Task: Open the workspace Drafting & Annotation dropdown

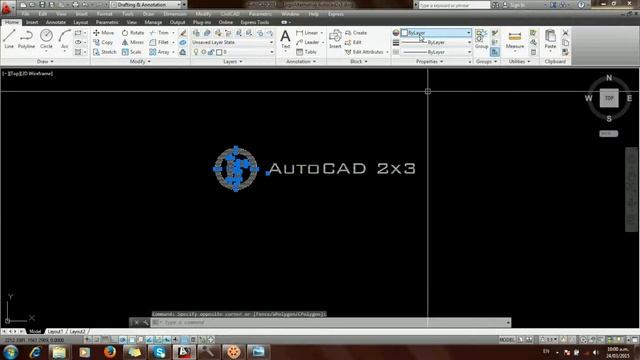Action: tap(146, 5)
